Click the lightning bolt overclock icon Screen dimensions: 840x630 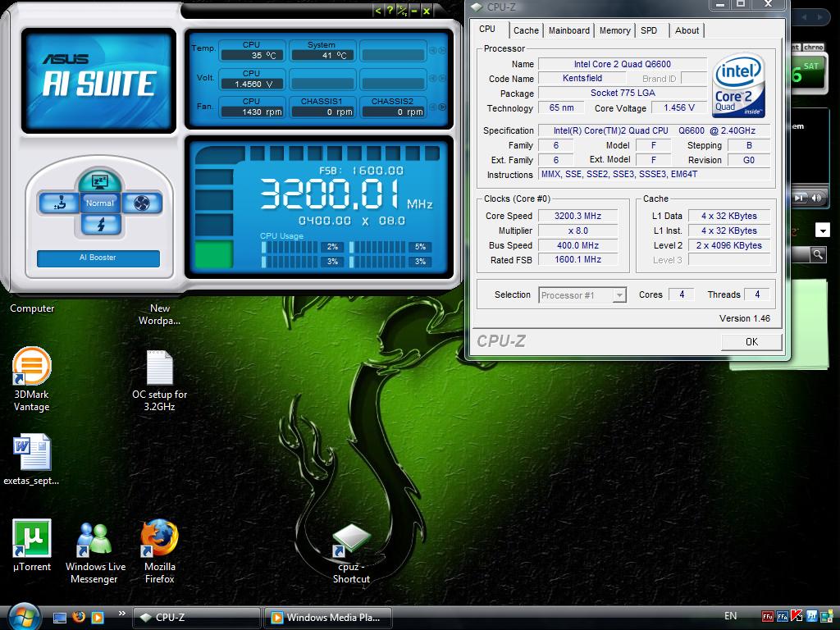[x=100, y=225]
